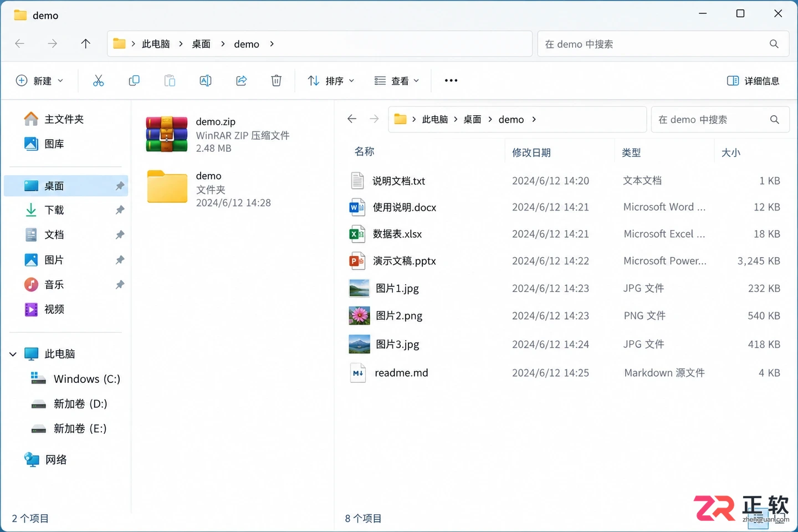
Task: Open 主文件夹 in the navigation pane
Action: tap(54, 119)
